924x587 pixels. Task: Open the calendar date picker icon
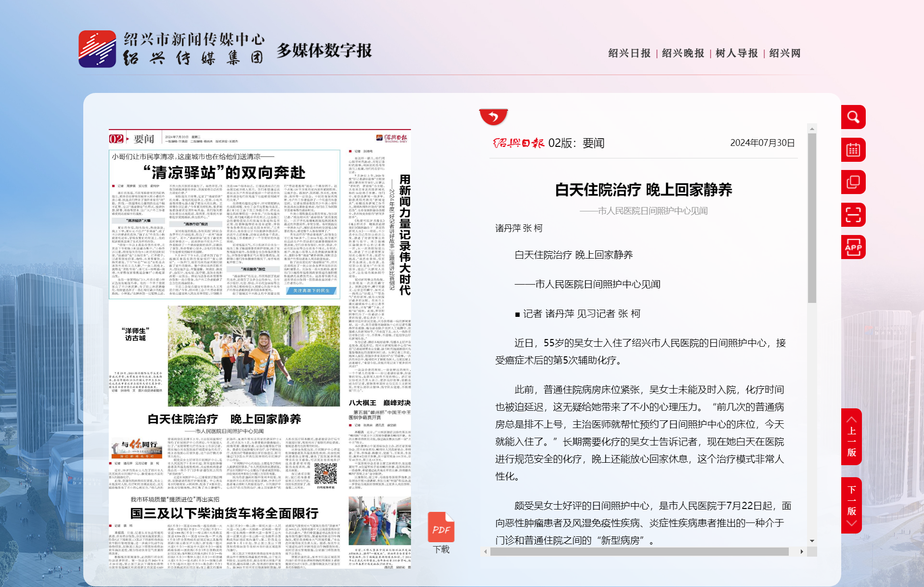(x=853, y=150)
